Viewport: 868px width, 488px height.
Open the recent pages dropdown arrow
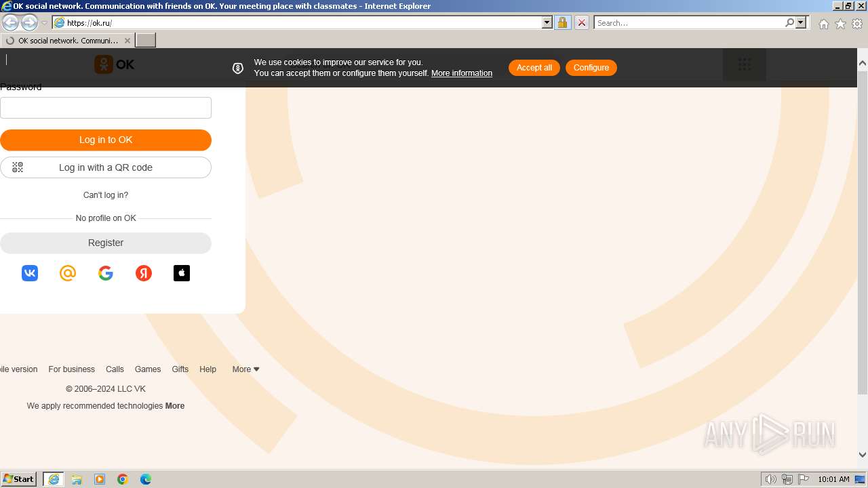pyautogui.click(x=45, y=23)
